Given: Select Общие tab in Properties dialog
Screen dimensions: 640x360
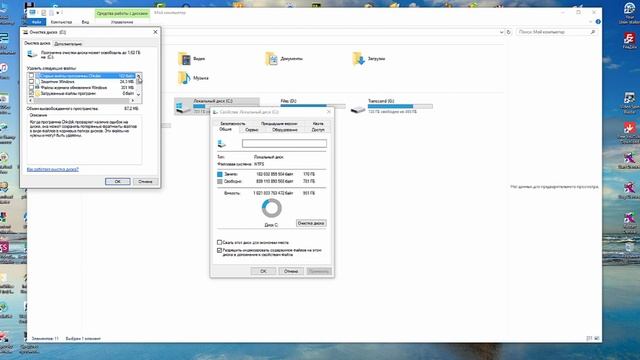Looking at the screenshot, I should [x=225, y=129].
